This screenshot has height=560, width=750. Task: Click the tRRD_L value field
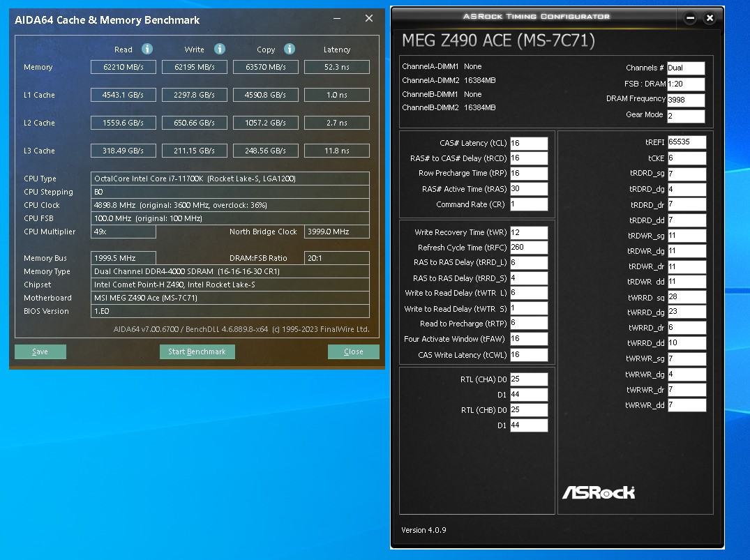[x=529, y=262]
